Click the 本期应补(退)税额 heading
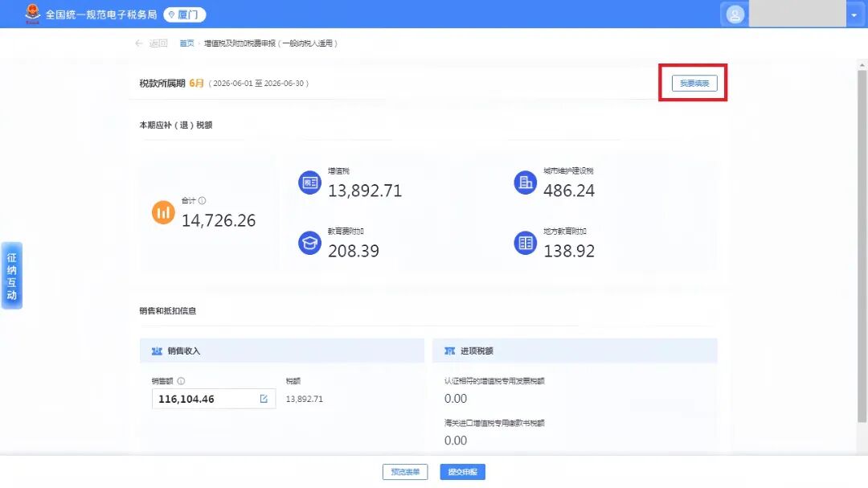Image resolution: width=868 pixels, height=488 pixels. tap(176, 125)
